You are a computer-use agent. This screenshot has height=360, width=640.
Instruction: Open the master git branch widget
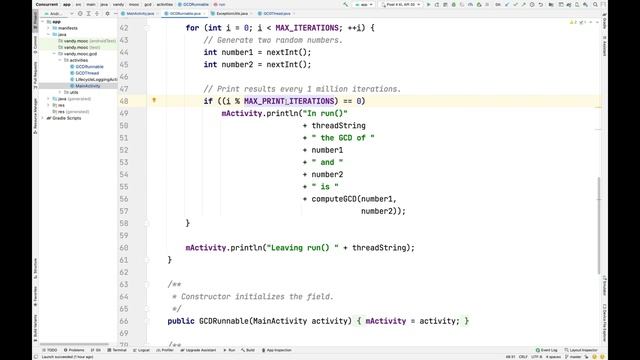pyautogui.click(x=573, y=357)
